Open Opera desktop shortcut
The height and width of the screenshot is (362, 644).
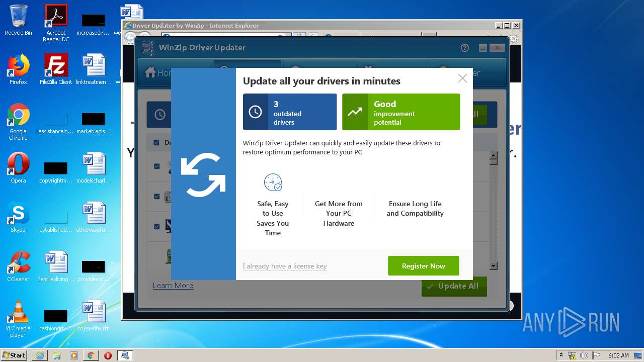click(18, 168)
